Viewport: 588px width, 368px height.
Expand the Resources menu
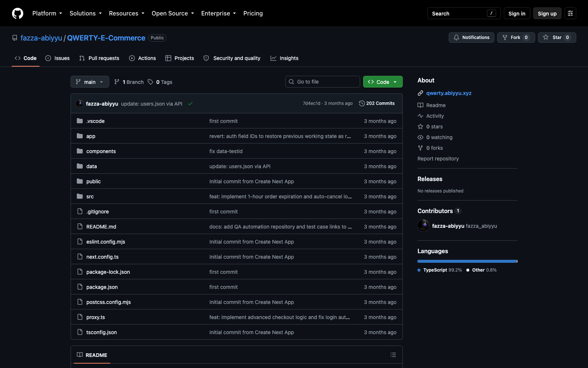[x=127, y=13]
